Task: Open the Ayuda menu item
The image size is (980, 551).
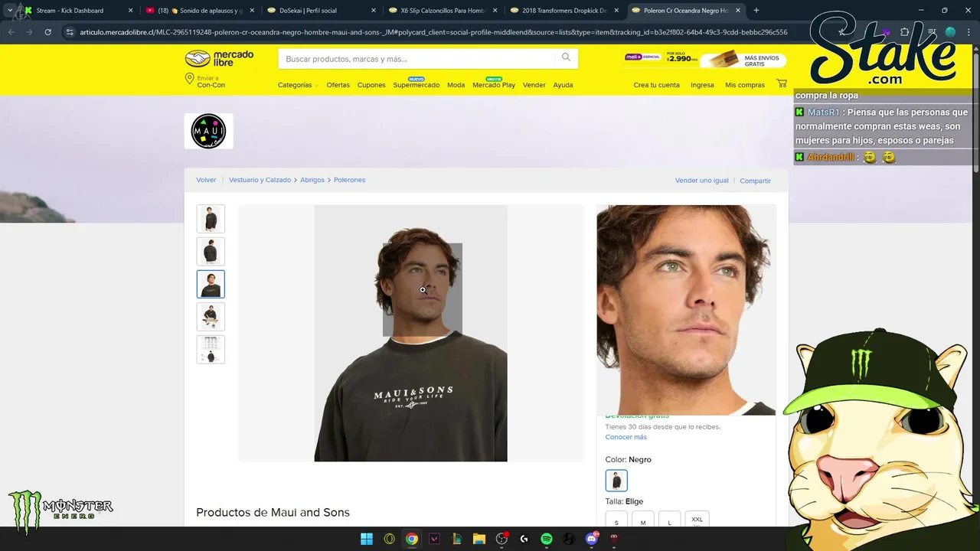Action: (x=563, y=85)
